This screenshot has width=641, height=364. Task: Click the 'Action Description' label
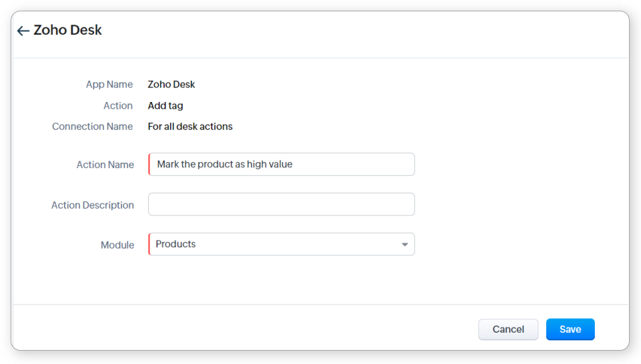click(93, 205)
